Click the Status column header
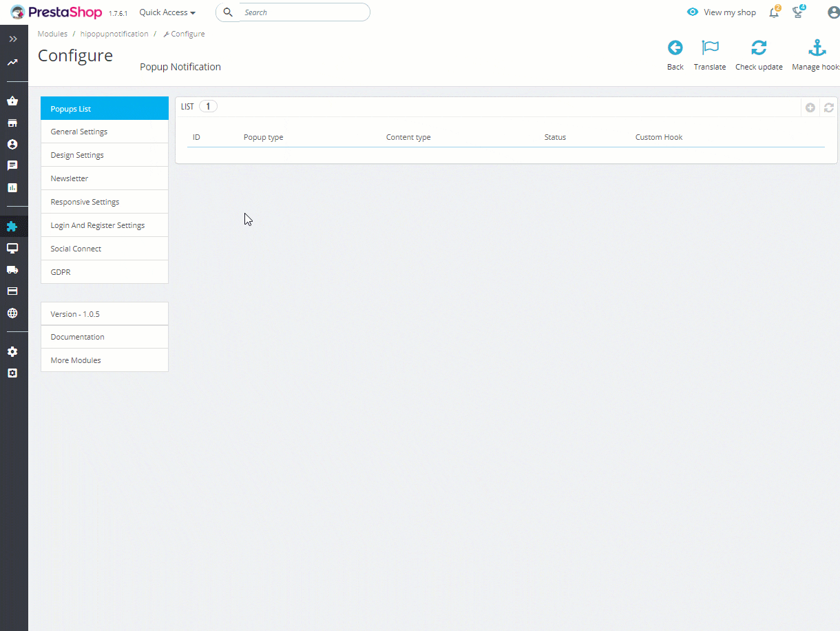 click(555, 137)
